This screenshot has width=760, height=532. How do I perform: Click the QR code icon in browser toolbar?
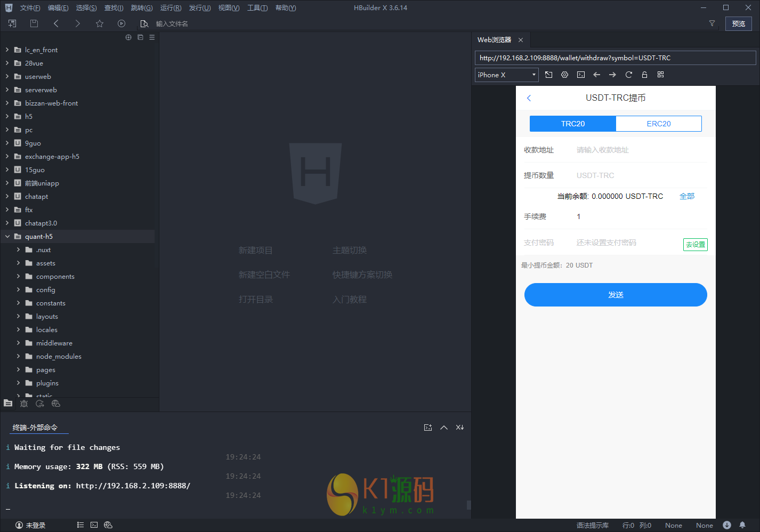click(x=660, y=75)
